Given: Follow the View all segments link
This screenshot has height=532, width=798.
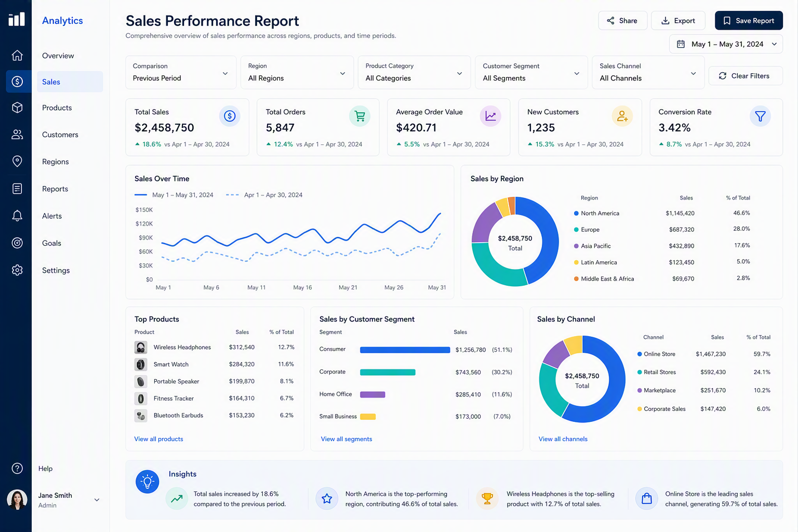Looking at the screenshot, I should point(347,439).
